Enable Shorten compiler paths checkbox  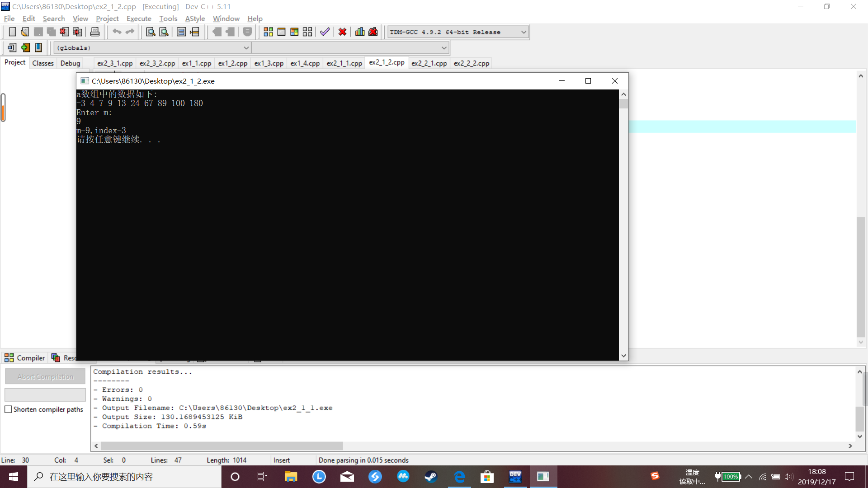click(x=8, y=409)
